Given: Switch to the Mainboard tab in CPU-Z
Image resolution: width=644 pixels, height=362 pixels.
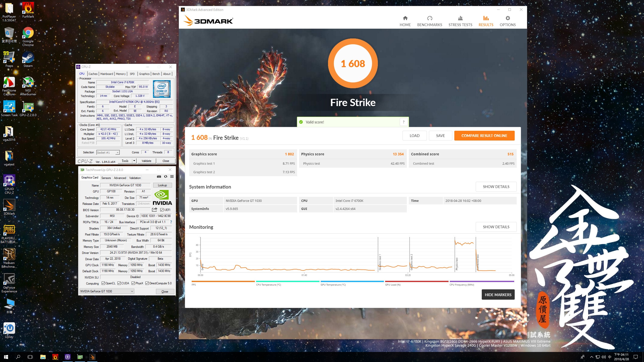Looking at the screenshot, I should point(107,74).
